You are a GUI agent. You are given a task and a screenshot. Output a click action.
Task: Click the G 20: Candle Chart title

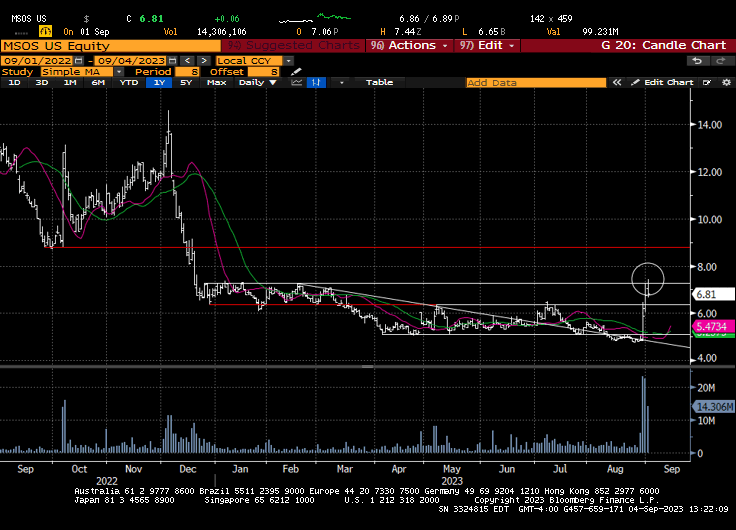pos(663,46)
